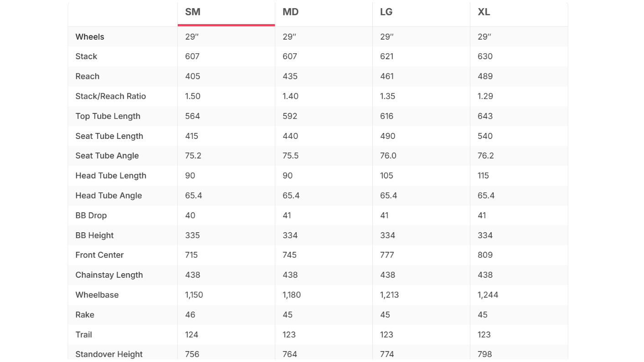The width and height of the screenshot is (644, 362).
Task: Select the Trail value 124 for SM
Action: 191,335
